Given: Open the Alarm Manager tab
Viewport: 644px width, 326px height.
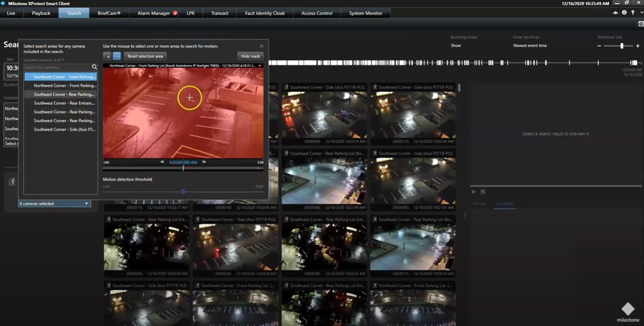Looking at the screenshot, I should (x=154, y=13).
